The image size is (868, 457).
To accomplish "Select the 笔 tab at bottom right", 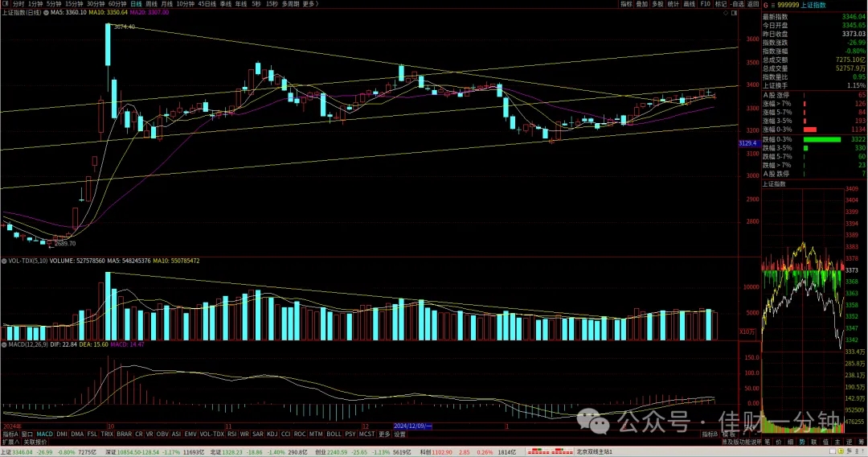I will pos(767,442).
